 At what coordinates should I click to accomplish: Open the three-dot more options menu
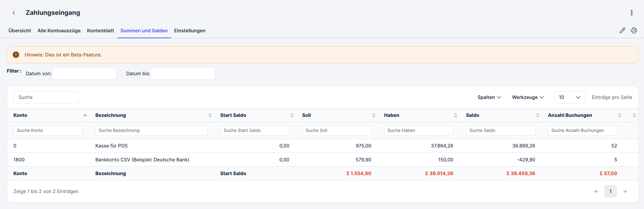(x=632, y=13)
